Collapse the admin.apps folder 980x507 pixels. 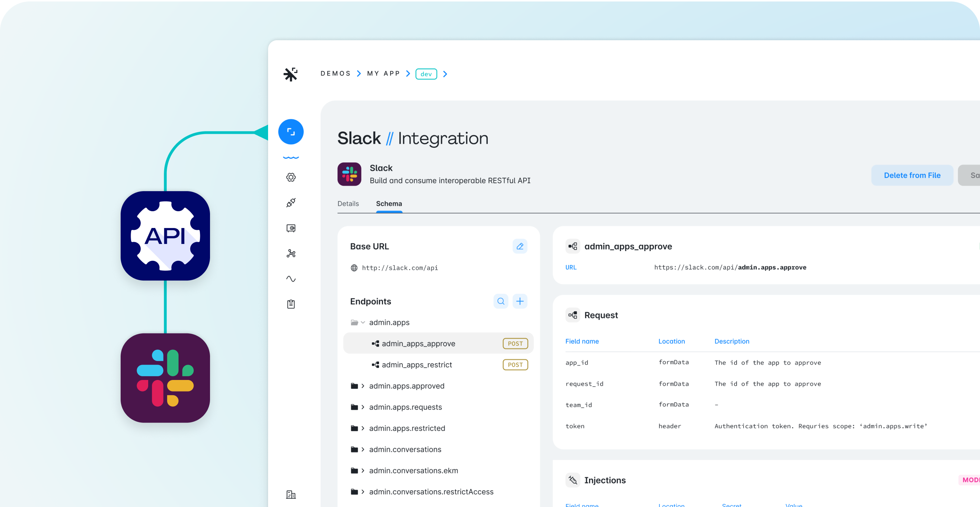363,322
